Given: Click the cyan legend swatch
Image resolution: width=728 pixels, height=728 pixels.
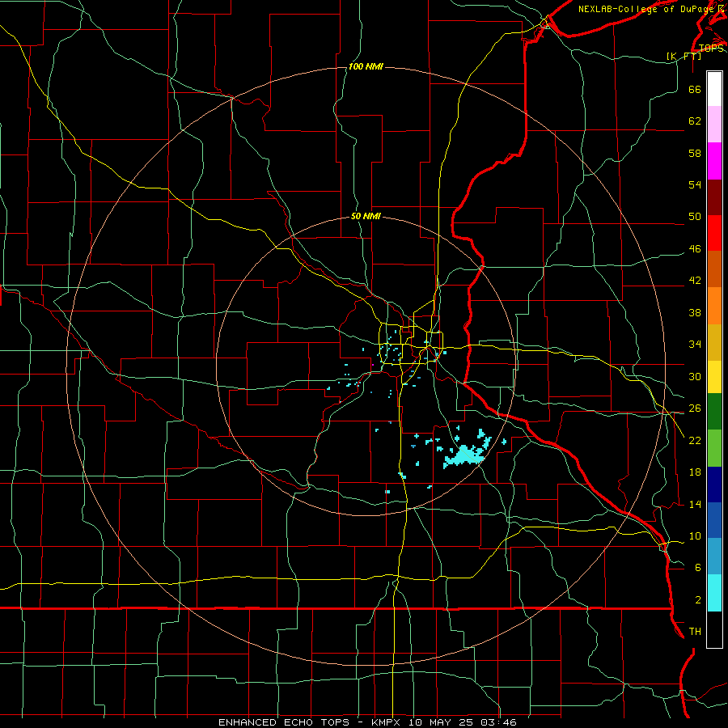Looking at the screenshot, I should 714,593.
